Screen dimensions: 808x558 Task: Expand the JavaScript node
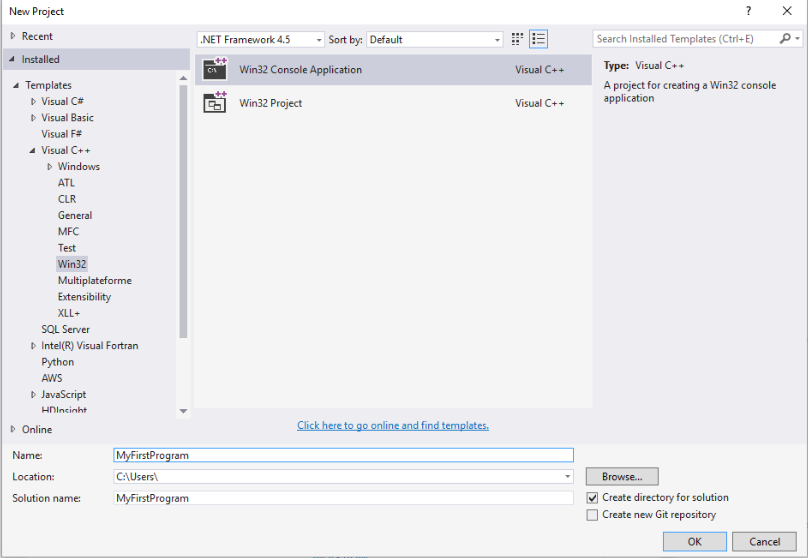tap(33, 395)
